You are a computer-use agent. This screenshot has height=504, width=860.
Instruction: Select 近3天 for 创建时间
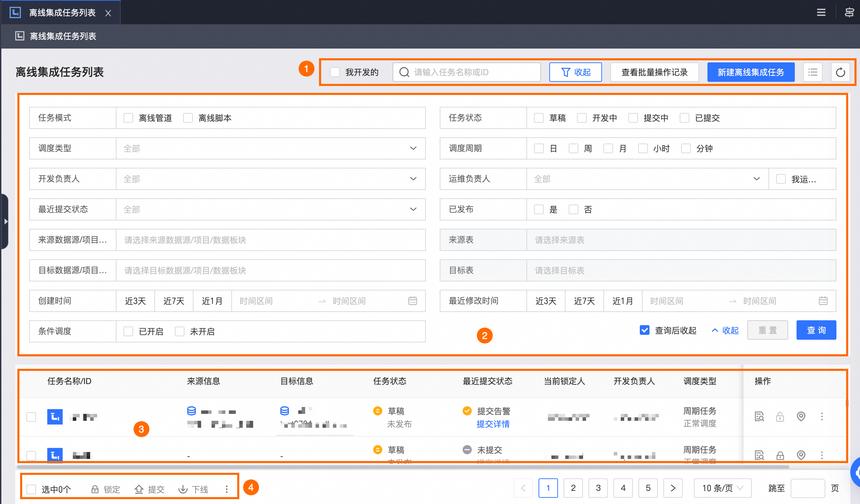pyautogui.click(x=135, y=301)
